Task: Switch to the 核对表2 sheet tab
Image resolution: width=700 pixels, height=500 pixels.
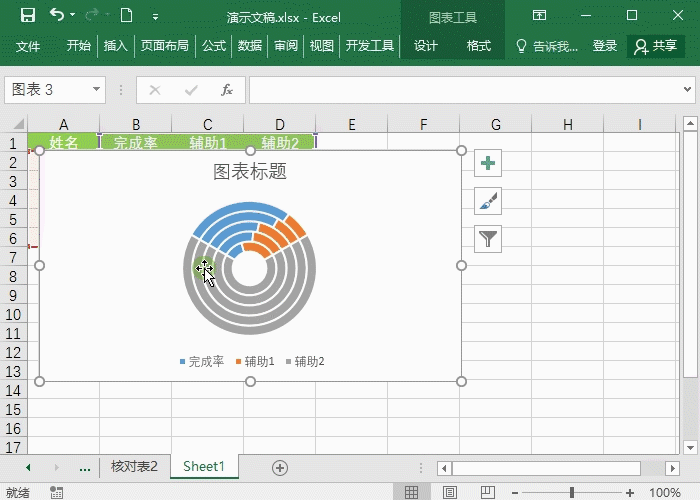Action: tap(134, 467)
